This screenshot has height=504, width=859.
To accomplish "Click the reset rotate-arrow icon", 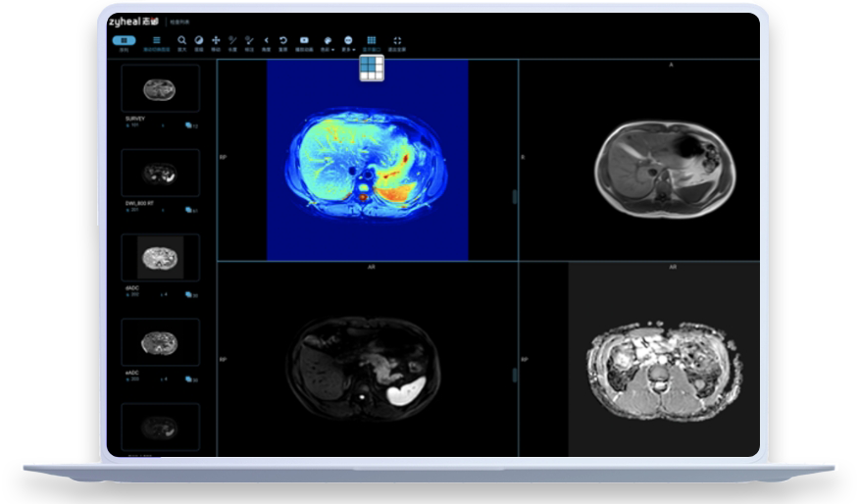I will click(282, 41).
